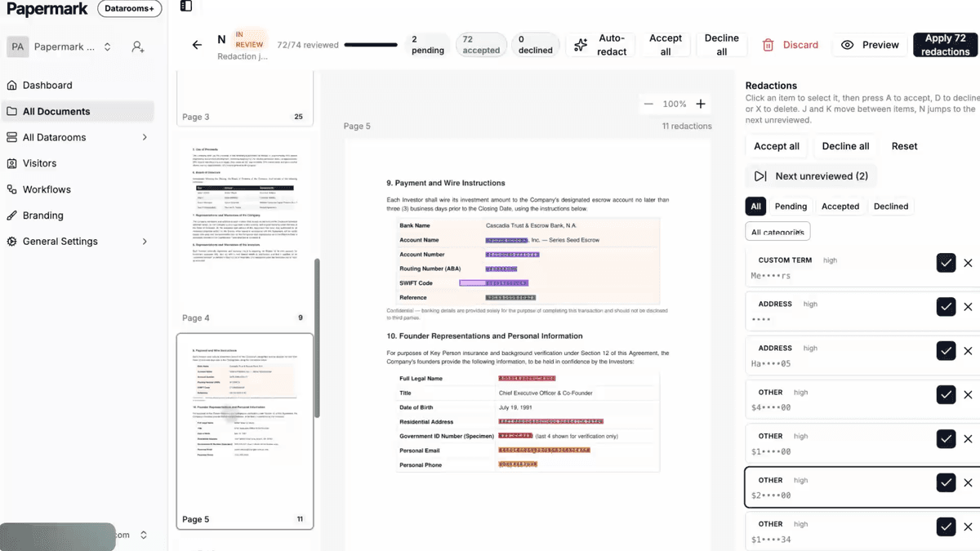
Task: Click the Auto-redact sparkle button
Action: (601, 45)
